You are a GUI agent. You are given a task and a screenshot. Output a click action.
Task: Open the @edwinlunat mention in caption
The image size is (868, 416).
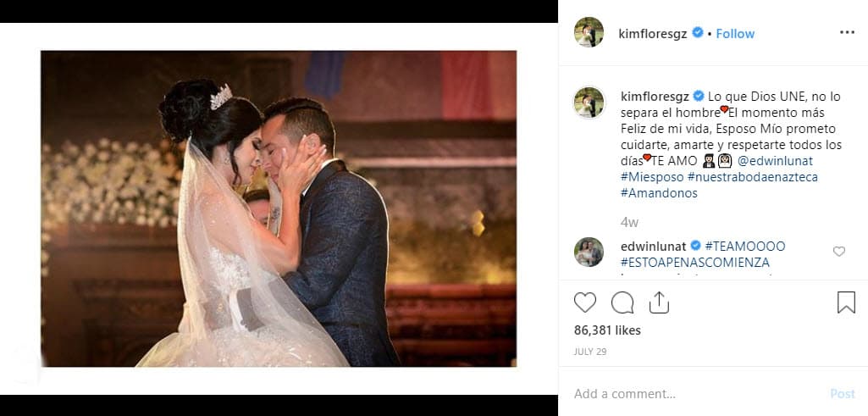776,161
